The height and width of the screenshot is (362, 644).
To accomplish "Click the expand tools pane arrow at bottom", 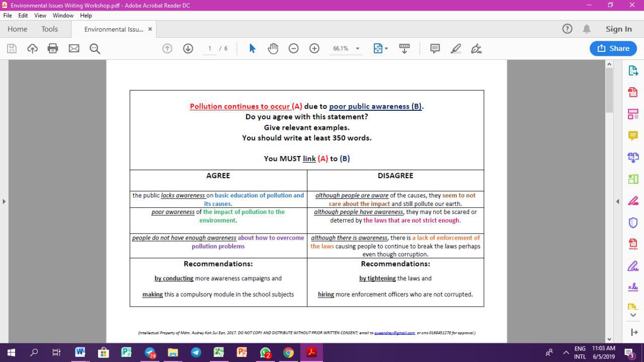I will (x=634, y=332).
